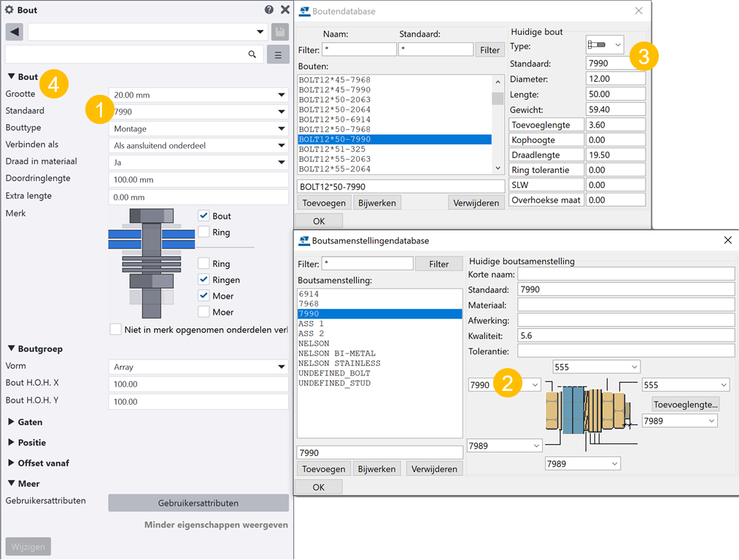Click the magnifier search icon

pyautogui.click(x=252, y=55)
